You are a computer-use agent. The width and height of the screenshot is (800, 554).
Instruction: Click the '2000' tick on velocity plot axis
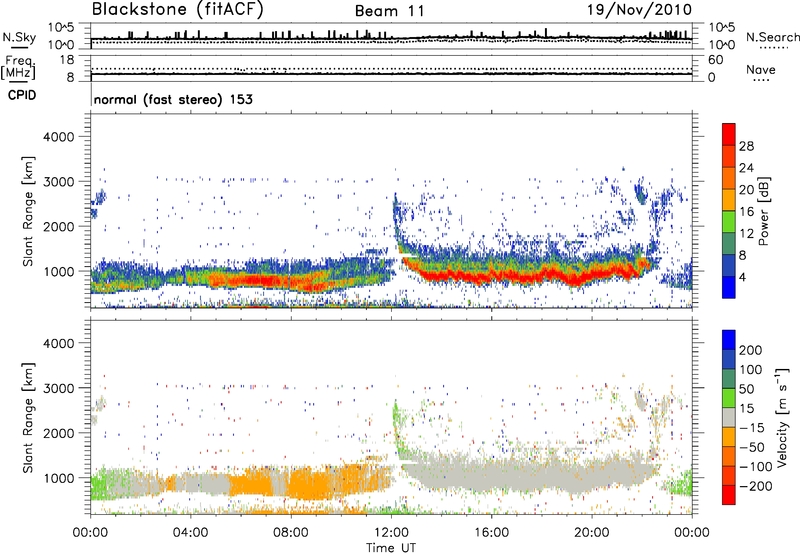click(x=59, y=433)
